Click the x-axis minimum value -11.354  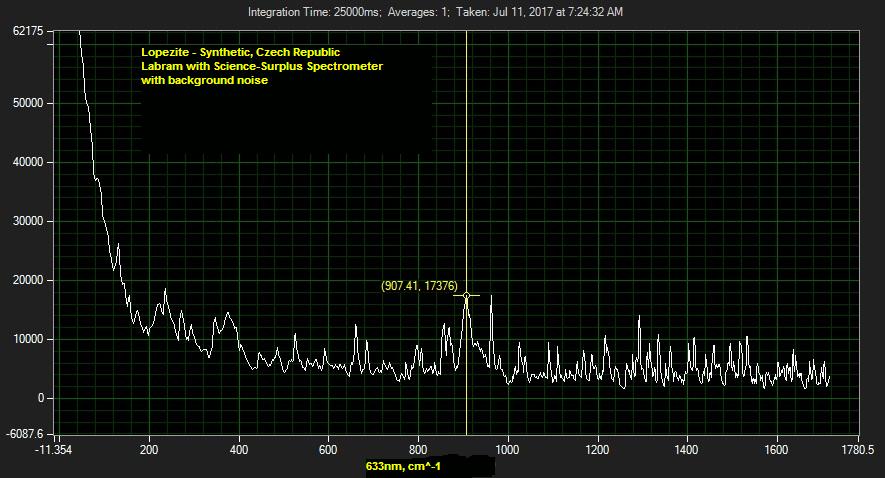coord(54,450)
